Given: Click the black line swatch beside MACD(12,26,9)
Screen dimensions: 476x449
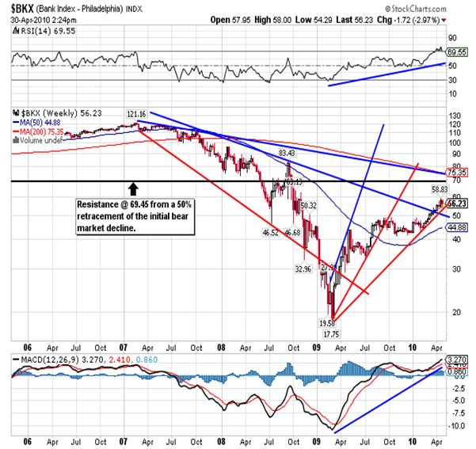Looking at the screenshot, I should [x=16, y=360].
